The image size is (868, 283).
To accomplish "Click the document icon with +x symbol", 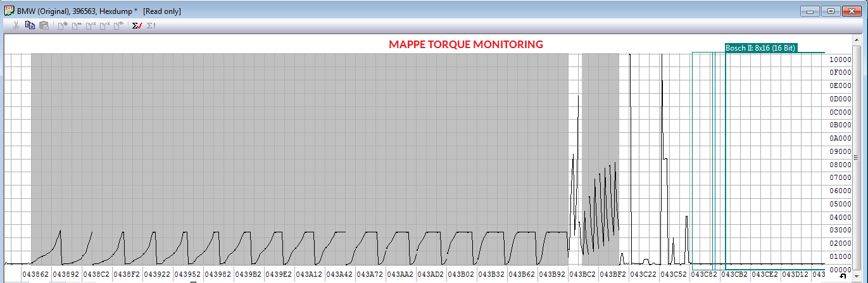I will (104, 26).
